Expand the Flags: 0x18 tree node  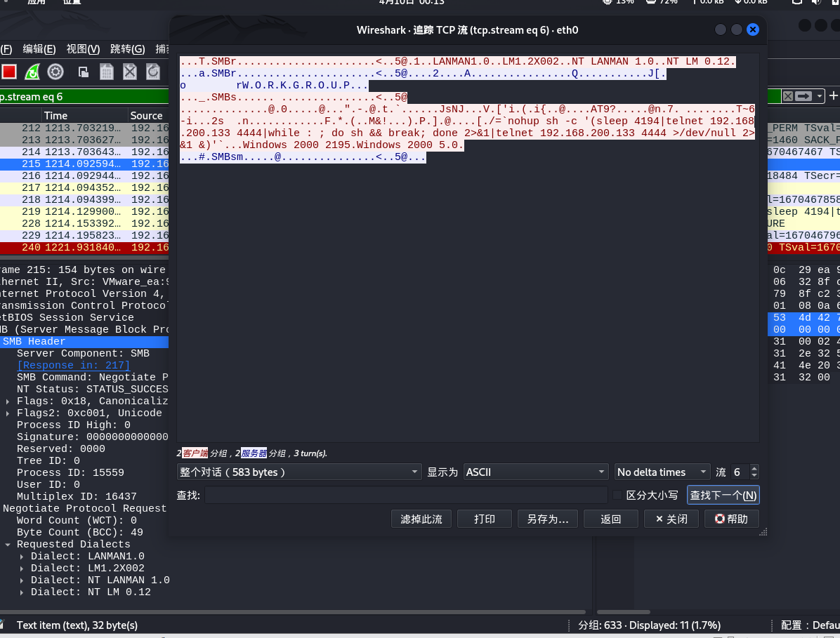tap(8, 401)
